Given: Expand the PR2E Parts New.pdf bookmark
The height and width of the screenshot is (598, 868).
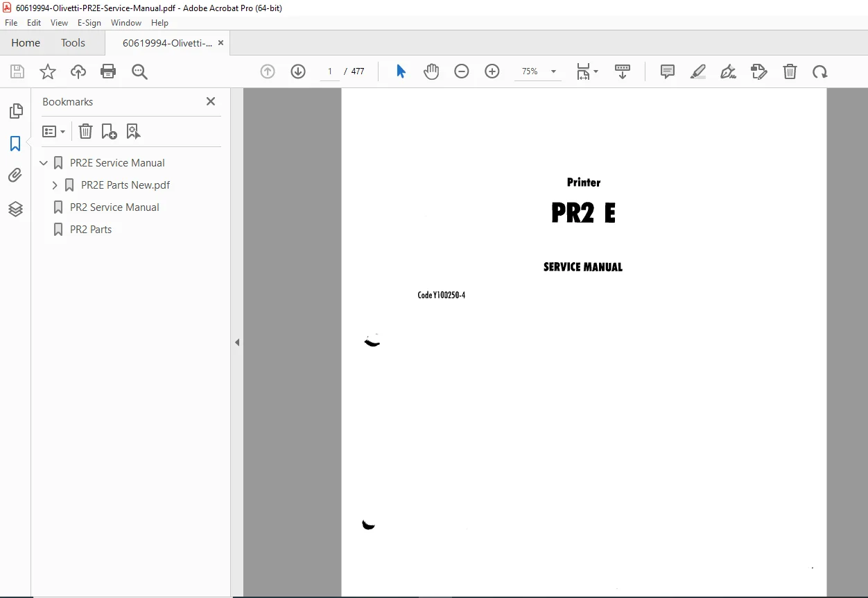Looking at the screenshot, I should 55,185.
